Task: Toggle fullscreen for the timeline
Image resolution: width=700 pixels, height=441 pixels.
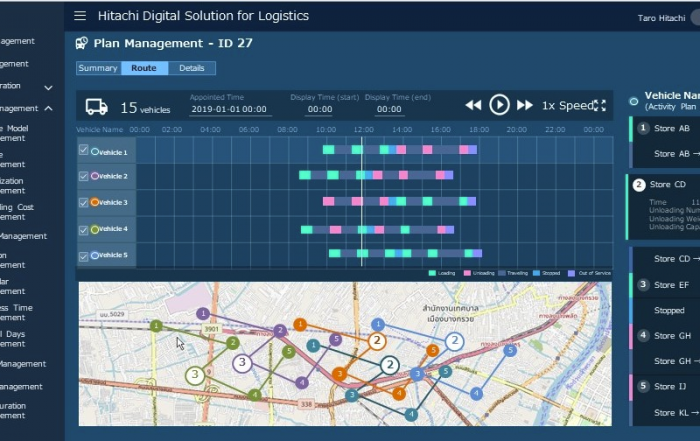Action: [600, 105]
